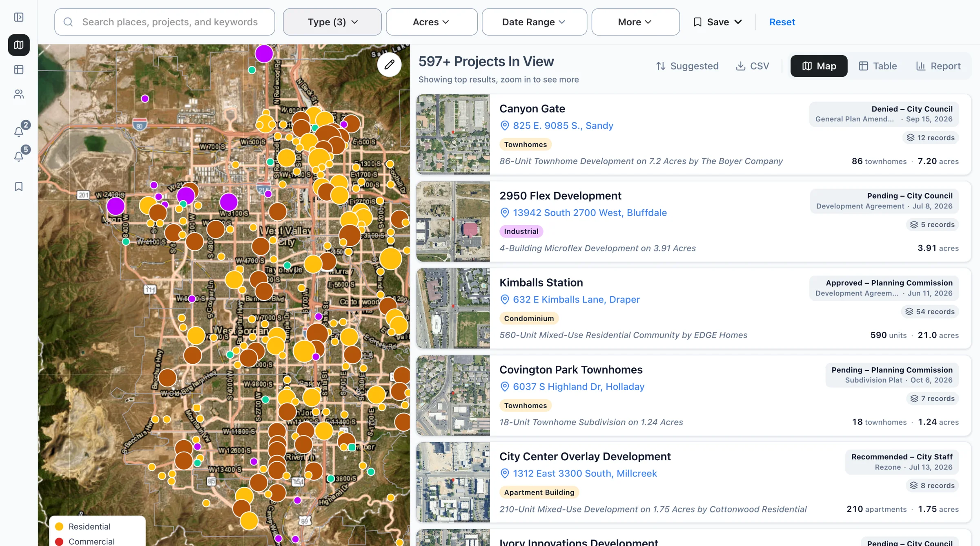Switch to Table view tab
The image size is (980, 546).
(878, 66)
